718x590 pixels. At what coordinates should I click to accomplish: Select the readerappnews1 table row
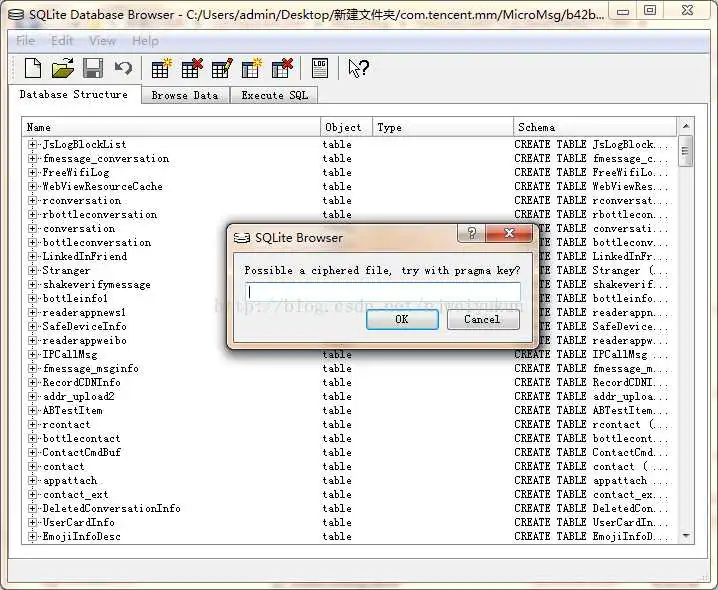coord(84,312)
